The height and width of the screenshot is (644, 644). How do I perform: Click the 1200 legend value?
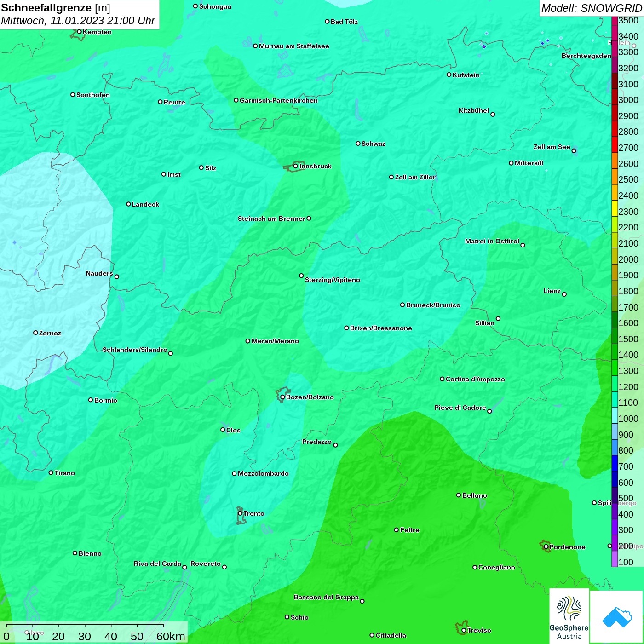pyautogui.click(x=628, y=387)
